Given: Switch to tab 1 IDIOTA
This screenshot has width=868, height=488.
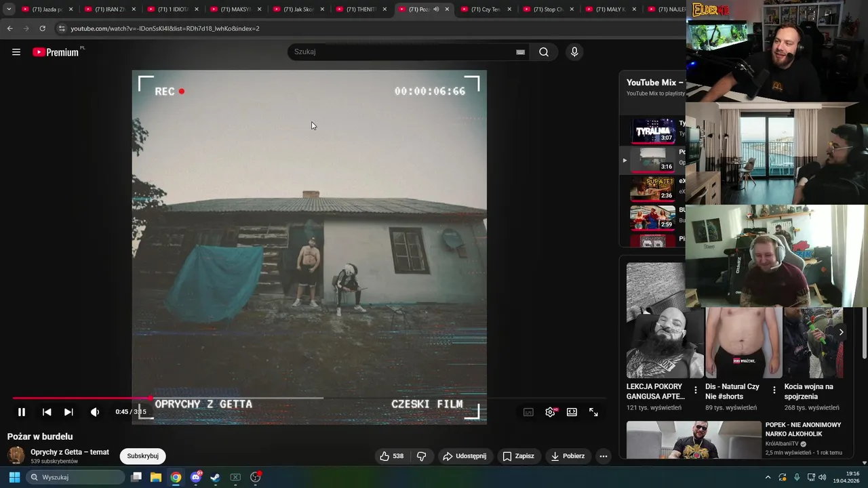Looking at the screenshot, I should click(x=172, y=9).
